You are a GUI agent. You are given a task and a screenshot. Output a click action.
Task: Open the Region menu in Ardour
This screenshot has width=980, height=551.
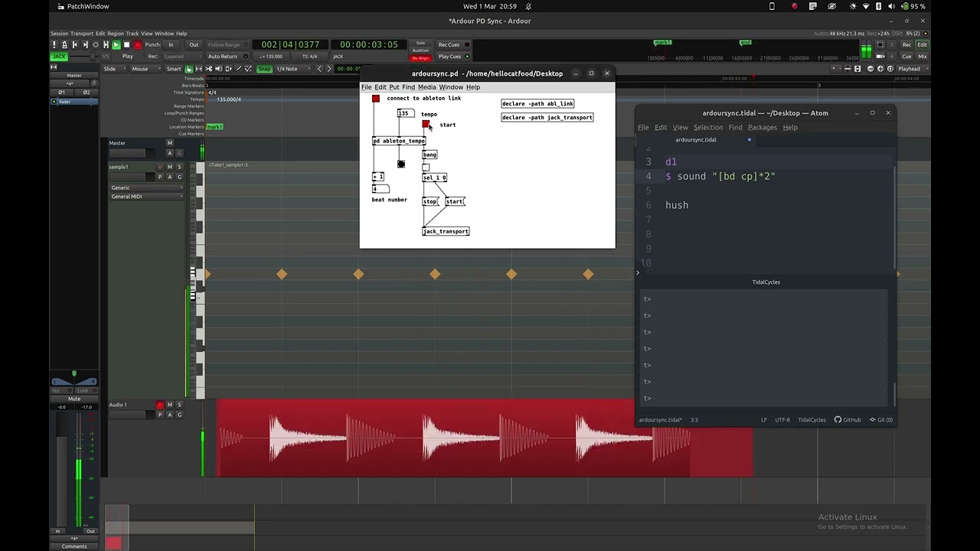coord(116,34)
